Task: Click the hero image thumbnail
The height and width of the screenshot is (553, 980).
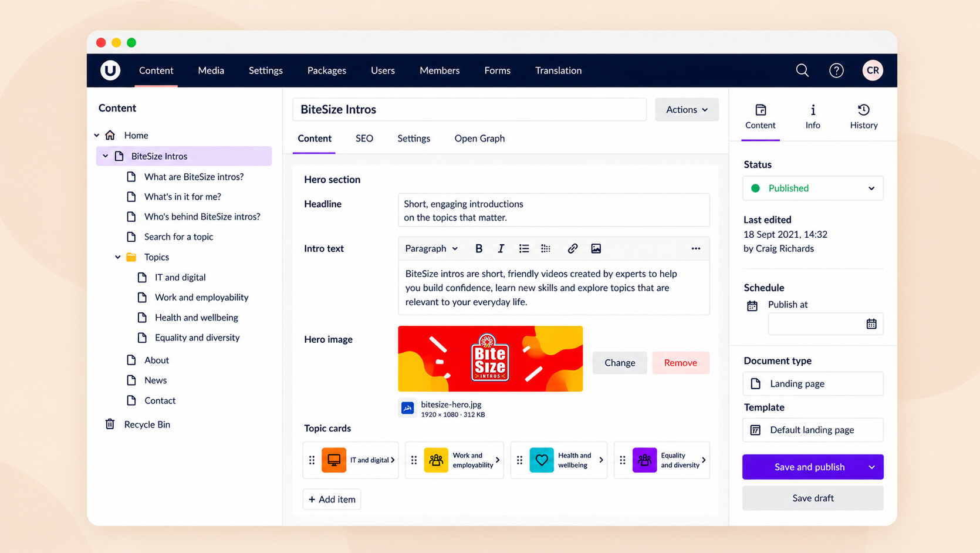Action: (491, 359)
